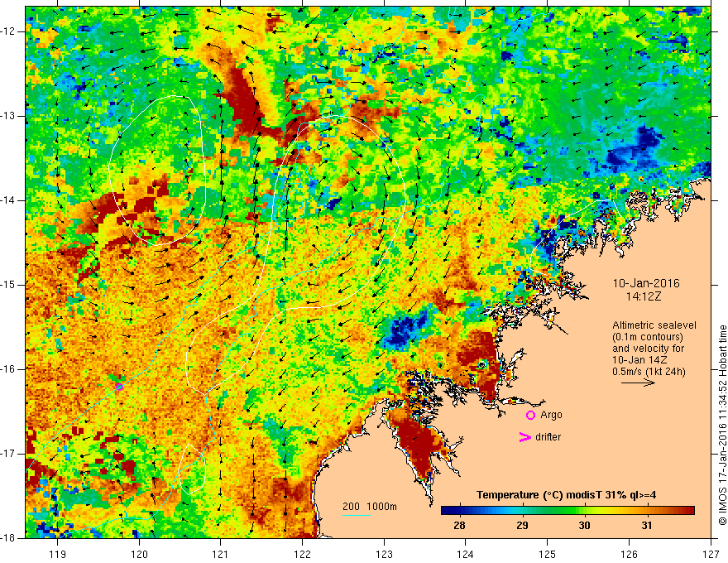Click the '29' color bar value
The height and width of the screenshot is (563, 728).
[x=522, y=526]
